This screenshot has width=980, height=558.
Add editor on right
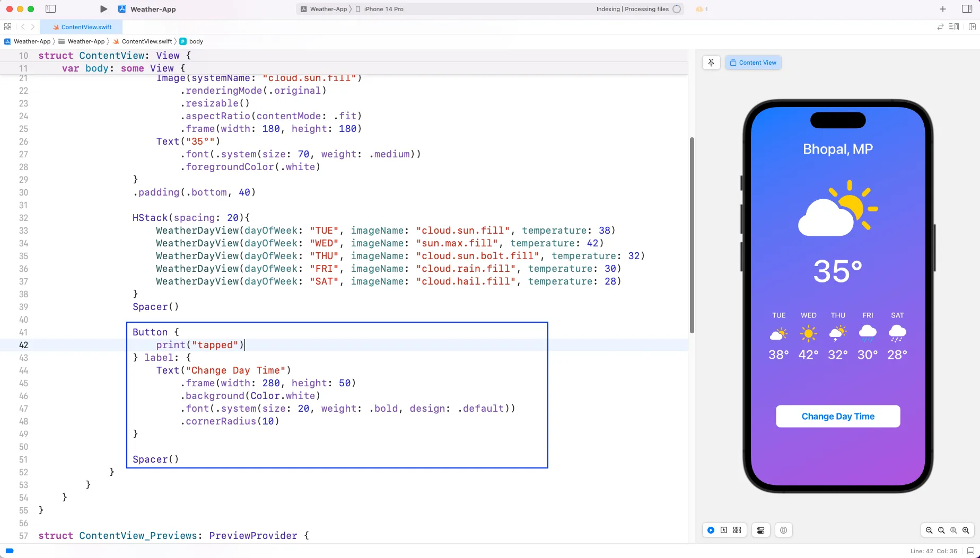[972, 26]
